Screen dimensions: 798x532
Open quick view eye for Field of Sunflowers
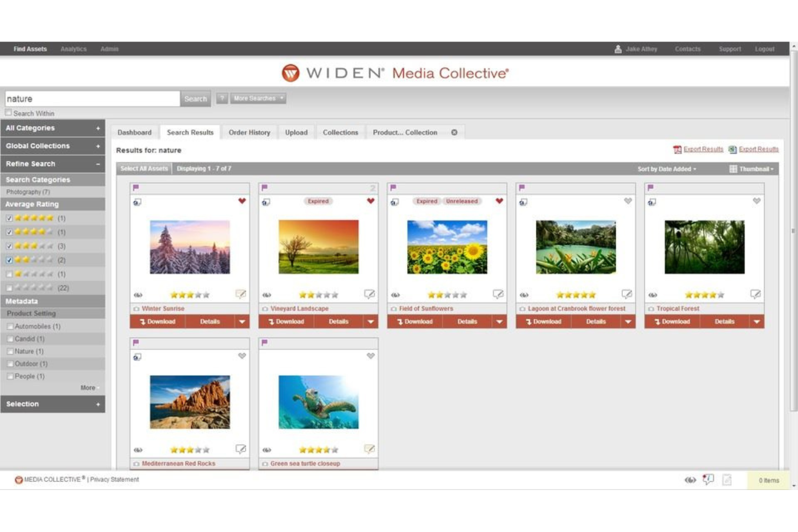(x=395, y=295)
